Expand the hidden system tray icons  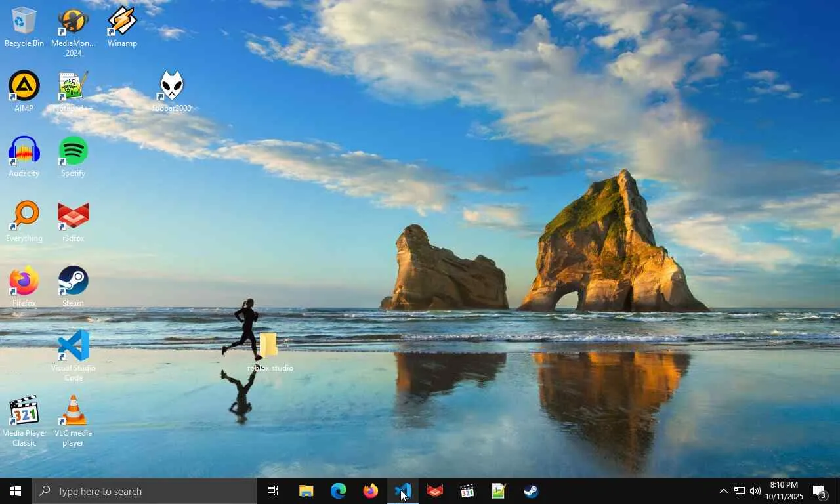click(x=723, y=491)
